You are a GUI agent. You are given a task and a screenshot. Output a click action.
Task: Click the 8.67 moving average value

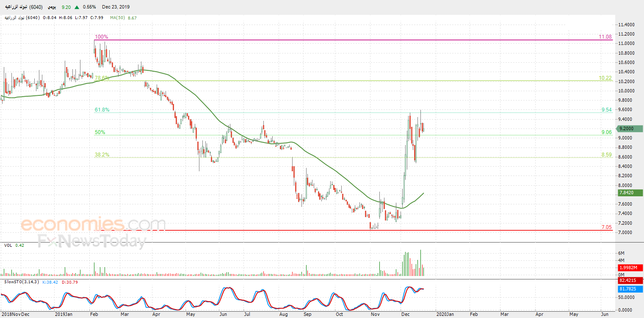(132, 18)
